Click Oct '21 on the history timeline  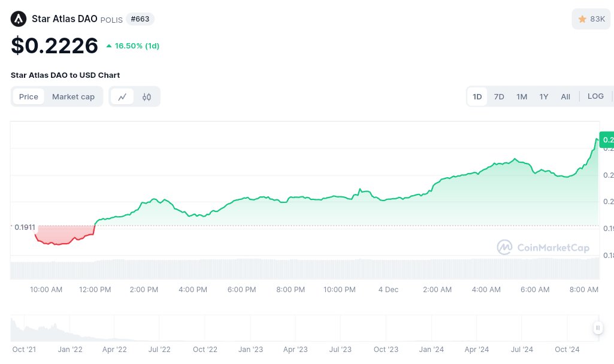pyautogui.click(x=25, y=350)
